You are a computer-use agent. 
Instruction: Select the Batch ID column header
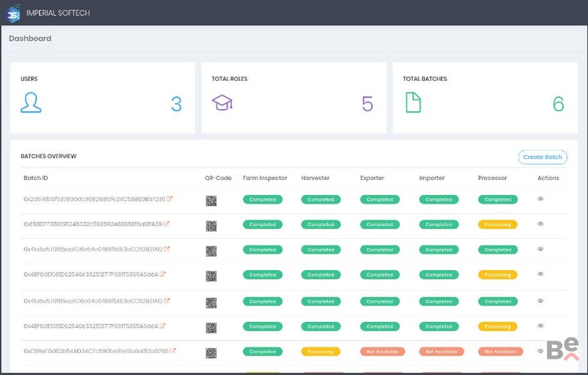[x=36, y=178]
